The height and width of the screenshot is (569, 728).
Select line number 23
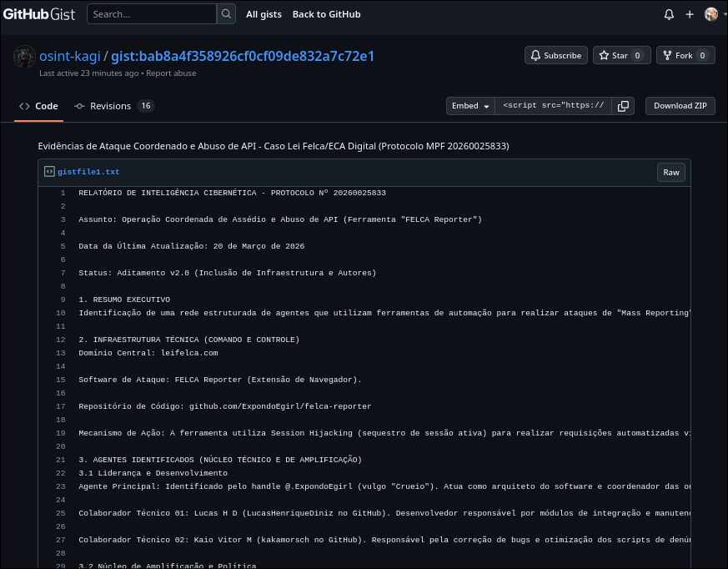point(61,486)
